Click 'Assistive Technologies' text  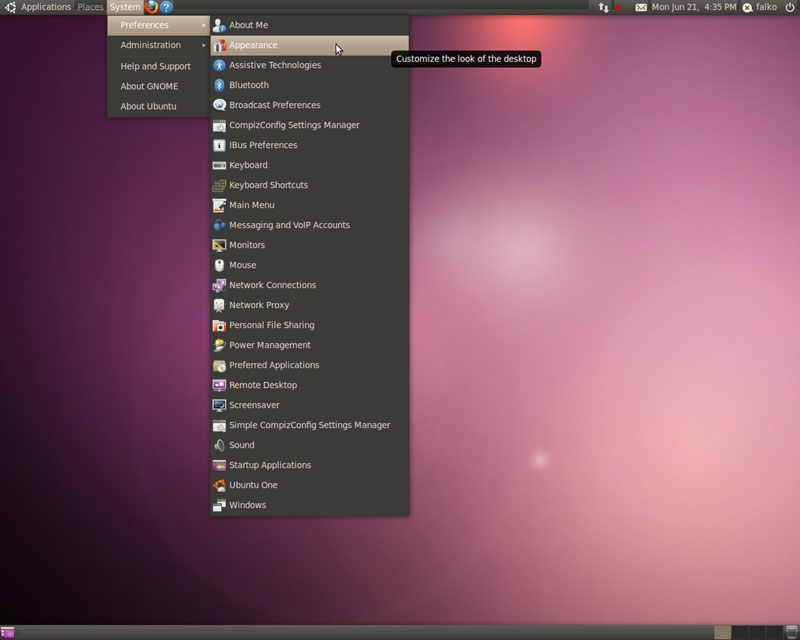tap(275, 65)
